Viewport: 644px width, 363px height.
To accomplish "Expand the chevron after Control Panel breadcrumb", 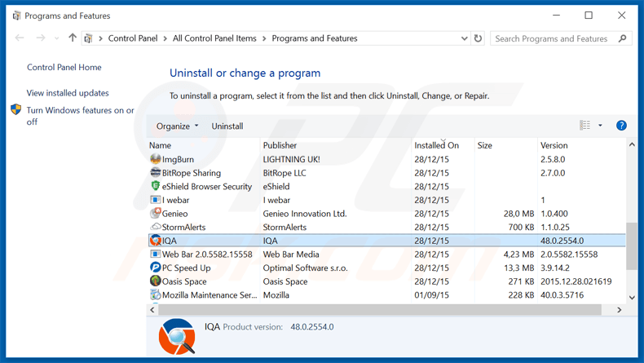I will coord(165,38).
